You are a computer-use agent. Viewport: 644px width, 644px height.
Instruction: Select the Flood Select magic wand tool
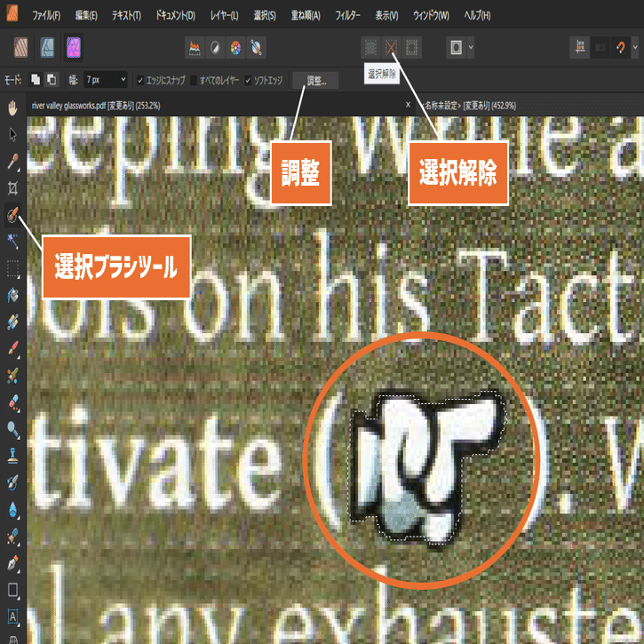pos(12,242)
